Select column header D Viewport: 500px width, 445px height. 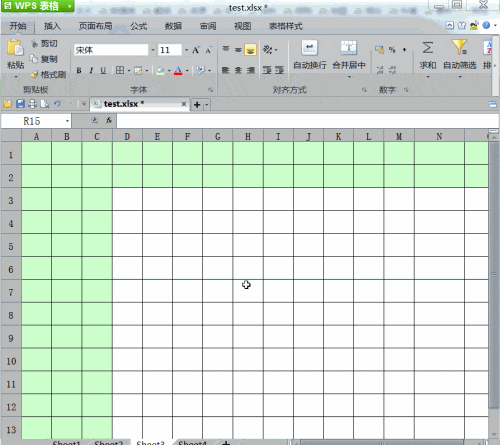click(x=127, y=136)
